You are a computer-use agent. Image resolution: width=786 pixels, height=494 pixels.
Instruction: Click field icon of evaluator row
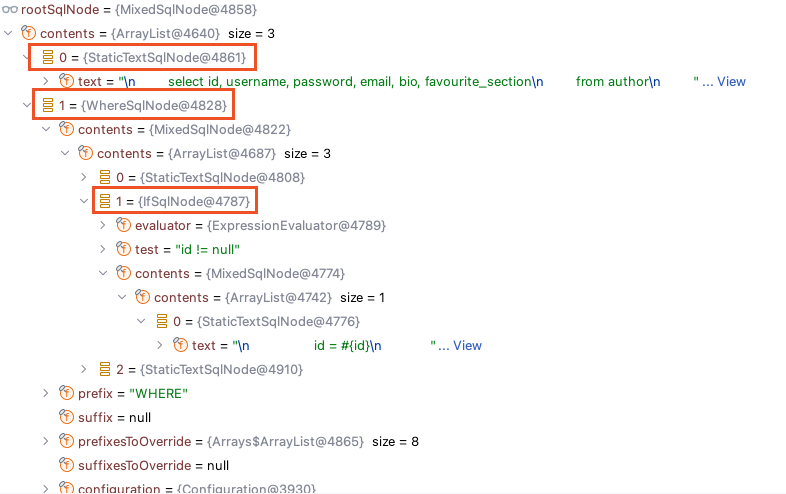tap(124, 225)
